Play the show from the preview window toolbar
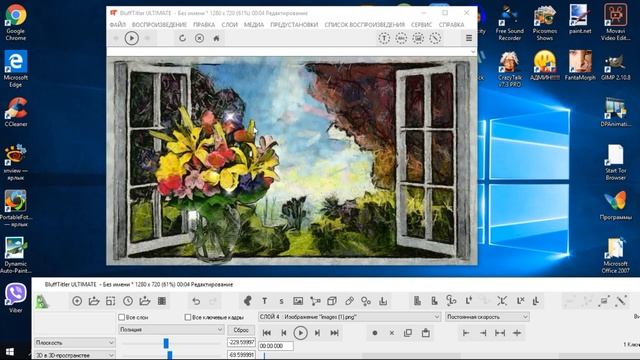 131,38
